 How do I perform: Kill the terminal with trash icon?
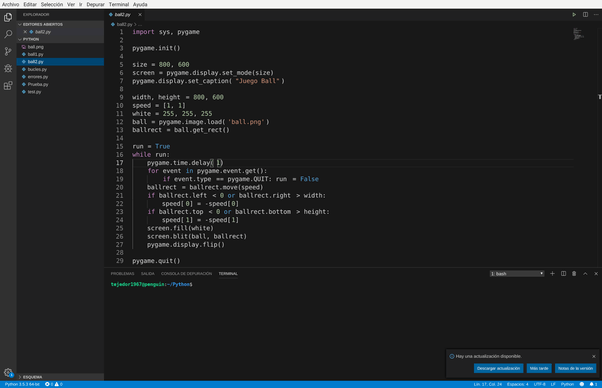[574, 274]
